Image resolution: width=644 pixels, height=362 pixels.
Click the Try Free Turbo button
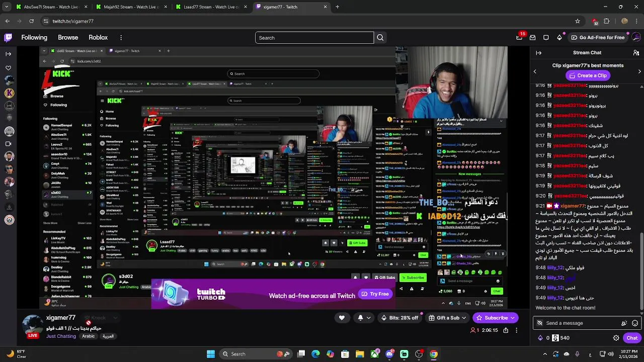375,294
